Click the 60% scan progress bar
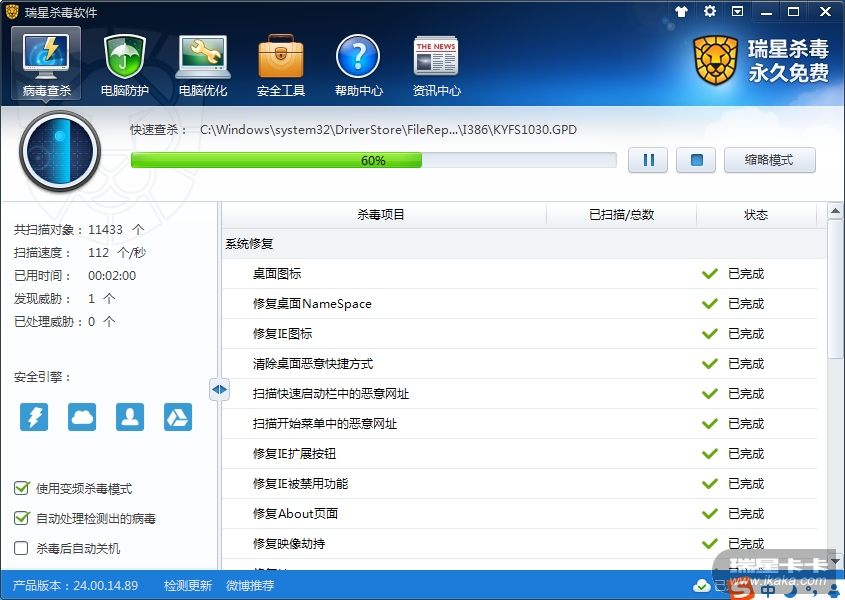Image resolution: width=845 pixels, height=600 pixels. pos(373,160)
